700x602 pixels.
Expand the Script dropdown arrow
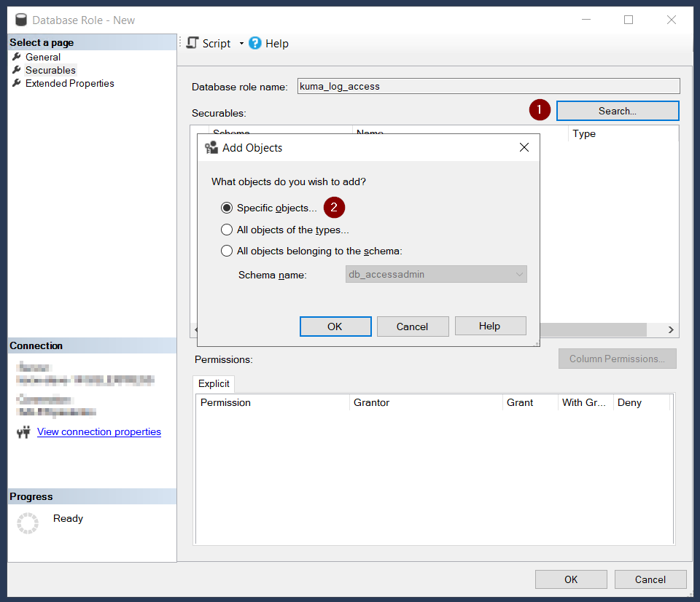click(241, 44)
